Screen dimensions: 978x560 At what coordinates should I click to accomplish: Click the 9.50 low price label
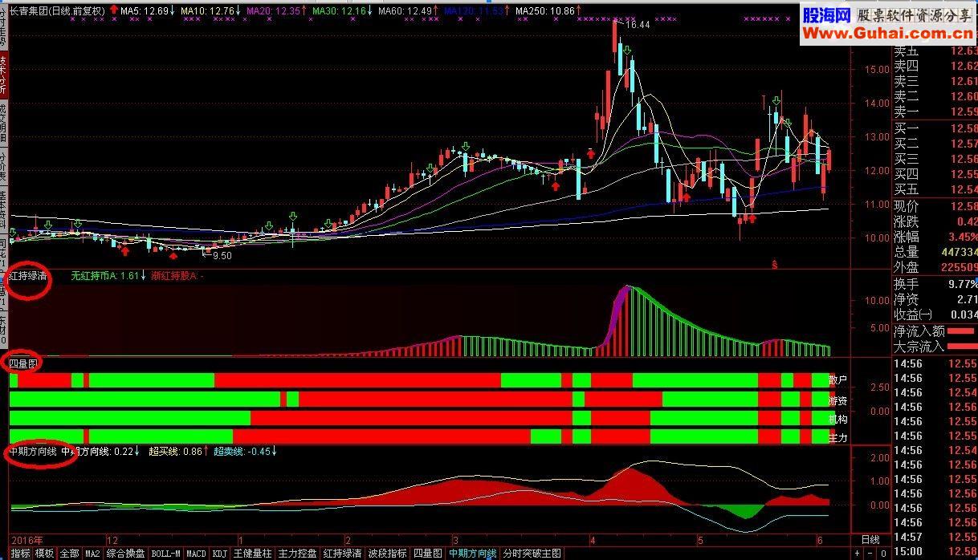click(221, 256)
